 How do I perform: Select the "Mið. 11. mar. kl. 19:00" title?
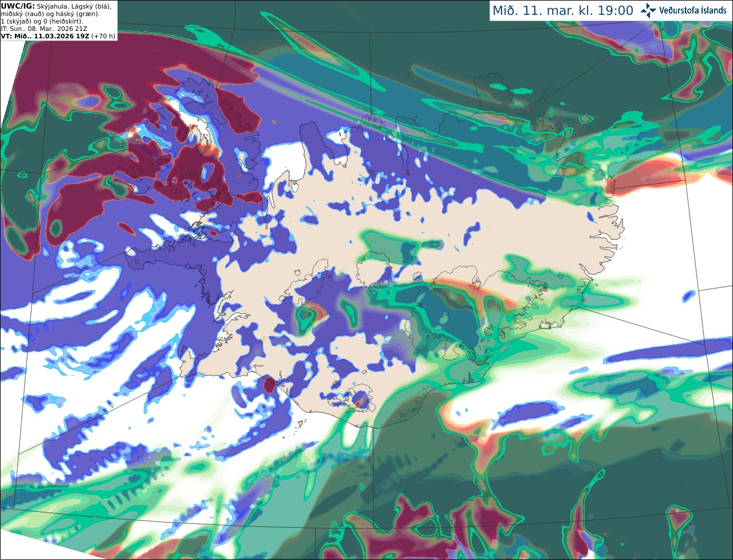point(563,11)
